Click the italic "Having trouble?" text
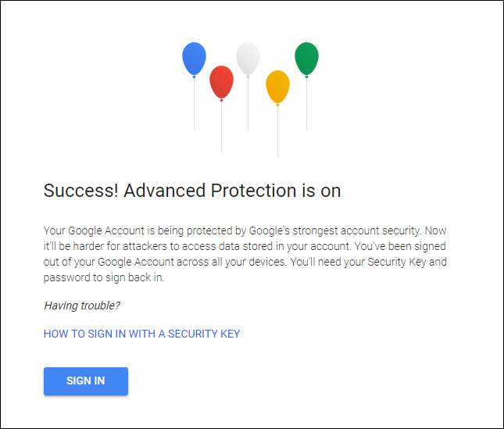Viewport: 504px width, 429px height. point(82,306)
